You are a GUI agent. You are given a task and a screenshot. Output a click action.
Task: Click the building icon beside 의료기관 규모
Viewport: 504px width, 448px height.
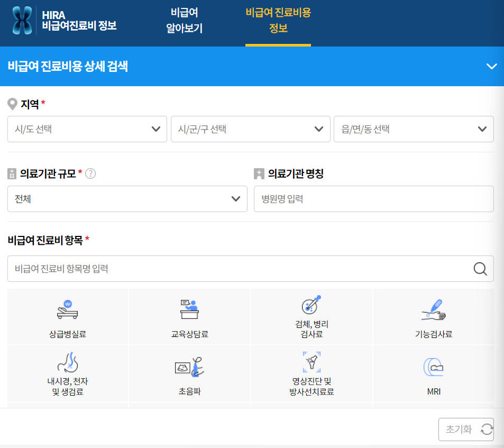[12, 173]
